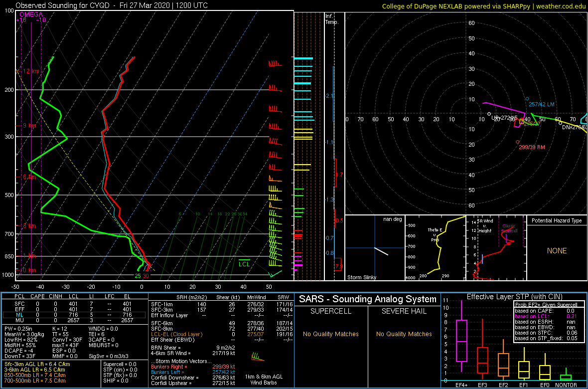Click the Corfidi Upshear = 272/15 kt line
588x389 pixels.
[193, 384]
